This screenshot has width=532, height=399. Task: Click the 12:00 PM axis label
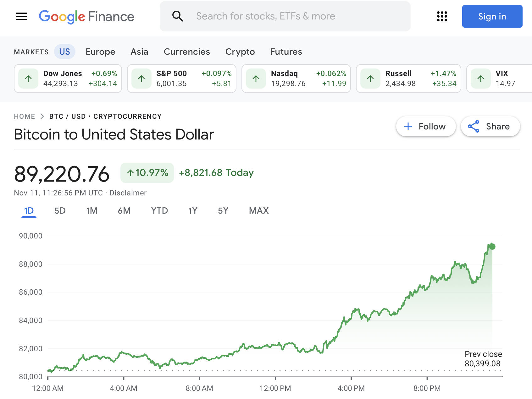pyautogui.click(x=275, y=388)
